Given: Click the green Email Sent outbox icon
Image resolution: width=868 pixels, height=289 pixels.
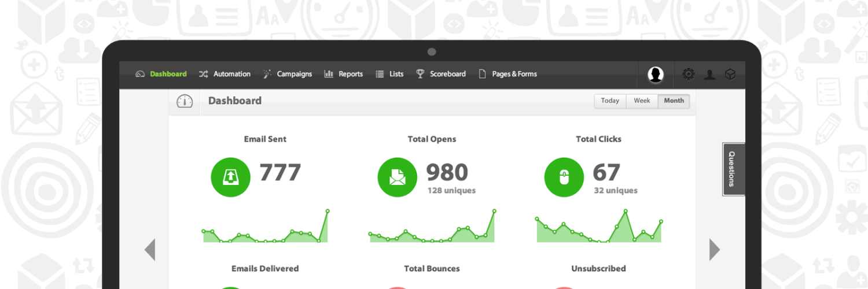Looking at the screenshot, I should tap(230, 177).
